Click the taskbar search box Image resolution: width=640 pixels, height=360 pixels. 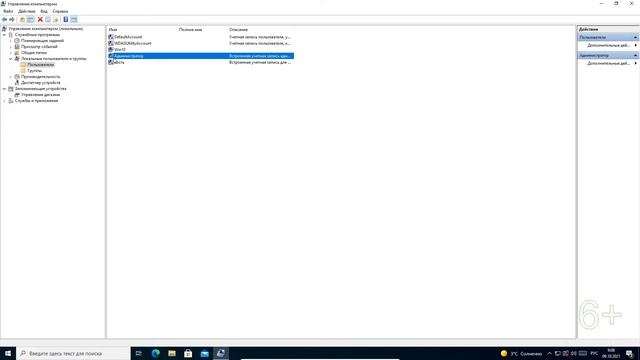[x=73, y=353]
